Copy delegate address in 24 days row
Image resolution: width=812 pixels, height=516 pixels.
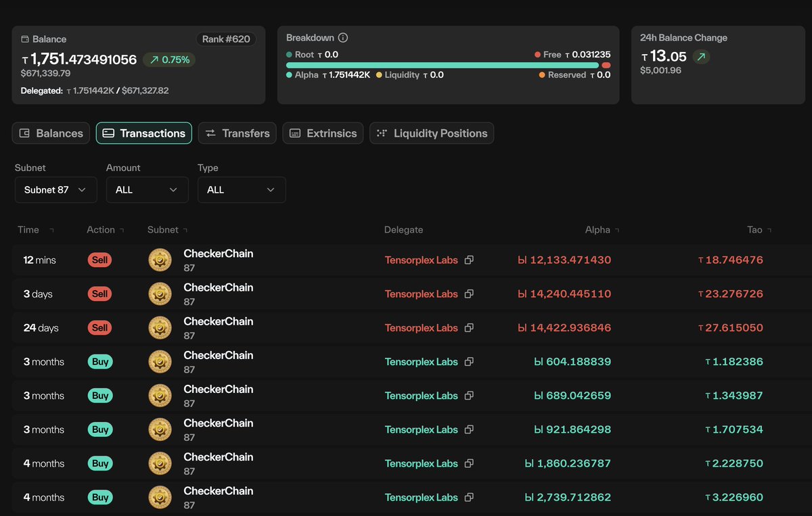click(x=469, y=327)
